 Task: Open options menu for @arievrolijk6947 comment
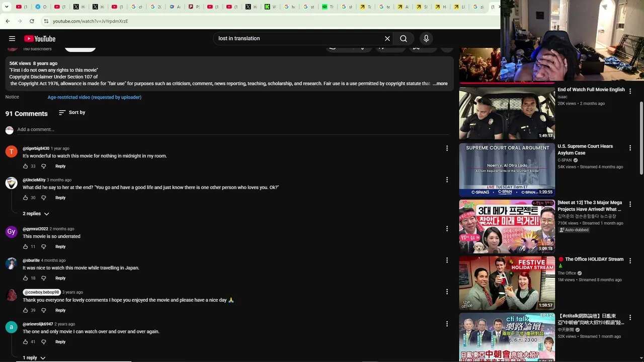point(447,324)
